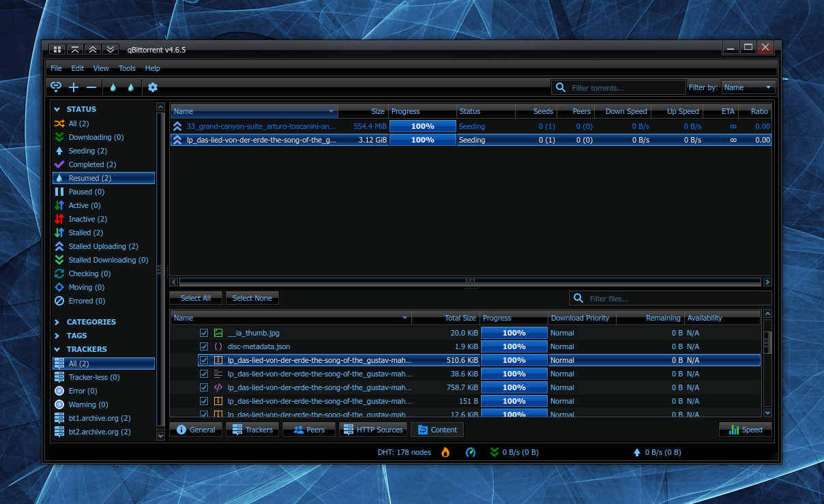
Task: Click the Add Torrent Link toolbar icon
Action: pos(56,87)
